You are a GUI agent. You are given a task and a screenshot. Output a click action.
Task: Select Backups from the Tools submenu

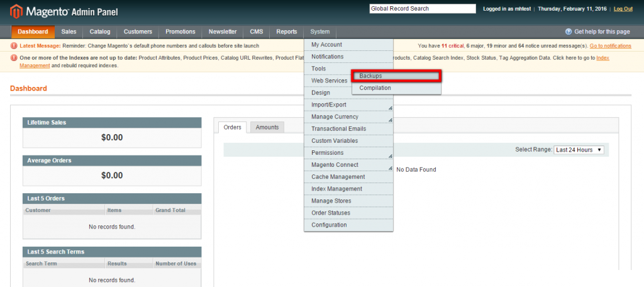tap(396, 76)
